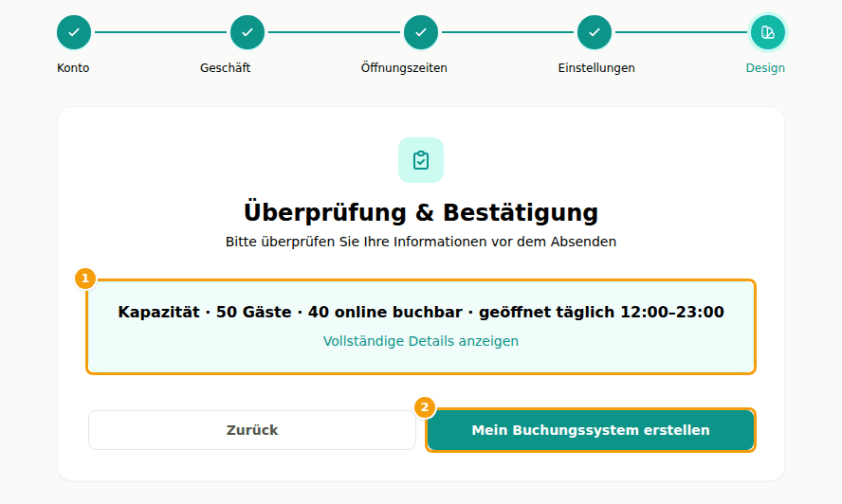This screenshot has width=842, height=504.
Task: Go to the Einstellungen step label
Action: [x=596, y=68]
